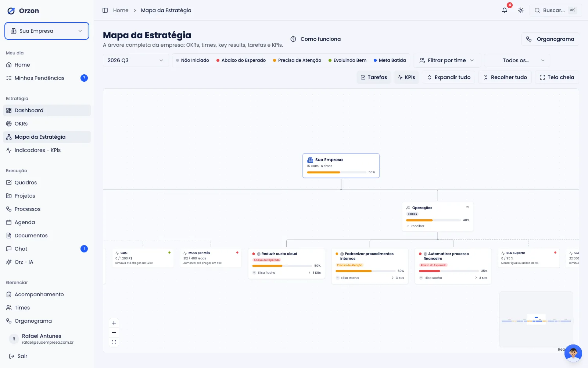
Task: Filter by Meta Batida status
Action: [x=390, y=60]
